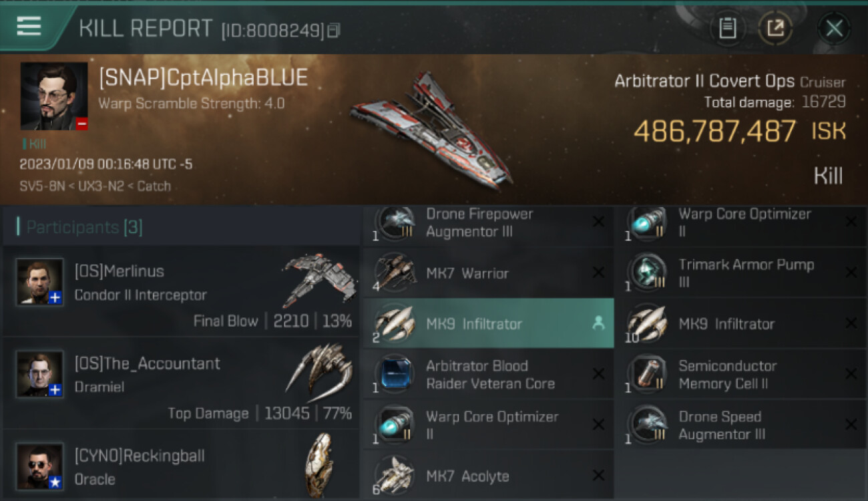The image size is (868, 501).
Task: Open the hamburger menu icon
Action: (29, 27)
